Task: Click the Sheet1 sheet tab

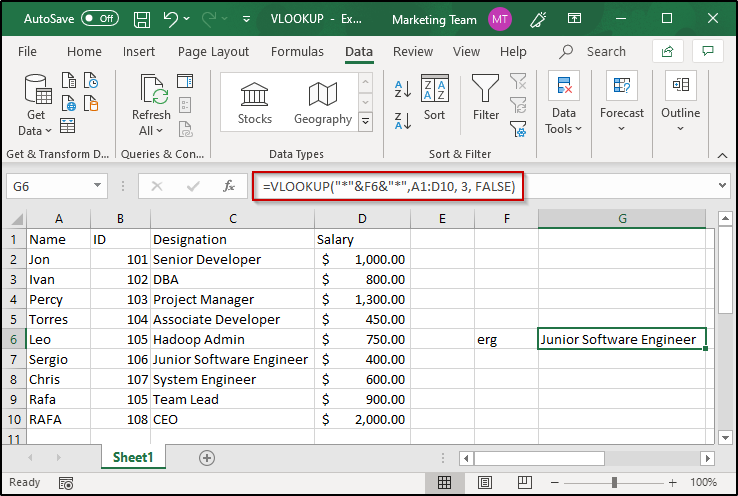Action: [x=133, y=457]
